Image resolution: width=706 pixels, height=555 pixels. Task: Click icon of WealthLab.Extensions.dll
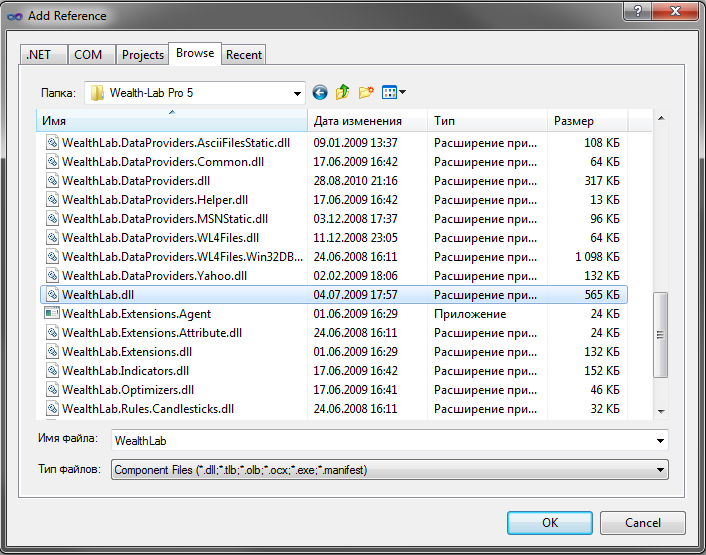[x=52, y=351]
